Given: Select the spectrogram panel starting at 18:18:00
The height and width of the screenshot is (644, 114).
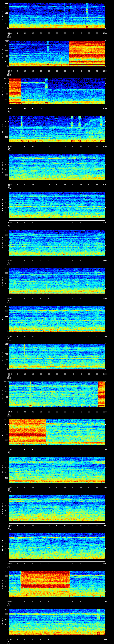Looking at the screenshot, I should coord(57,167).
